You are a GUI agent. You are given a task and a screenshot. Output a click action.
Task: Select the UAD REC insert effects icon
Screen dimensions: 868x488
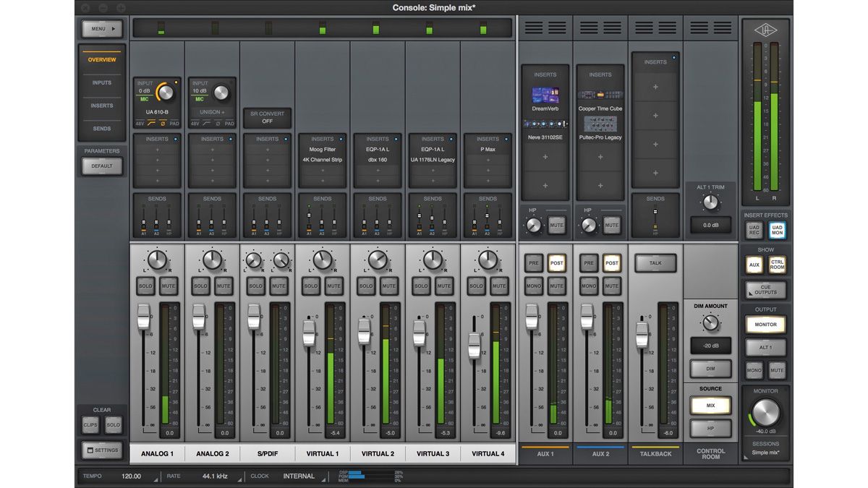[753, 230]
